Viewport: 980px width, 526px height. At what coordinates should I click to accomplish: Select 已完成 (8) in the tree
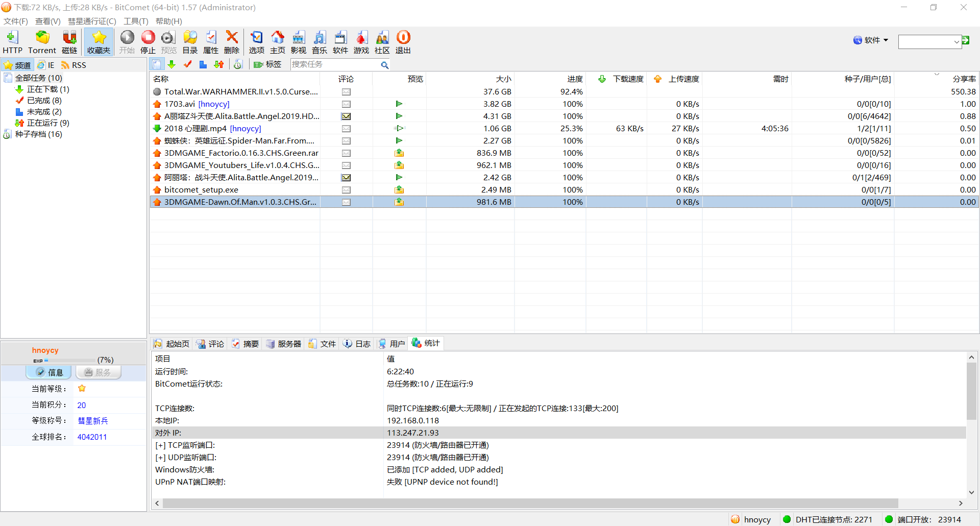44,101
